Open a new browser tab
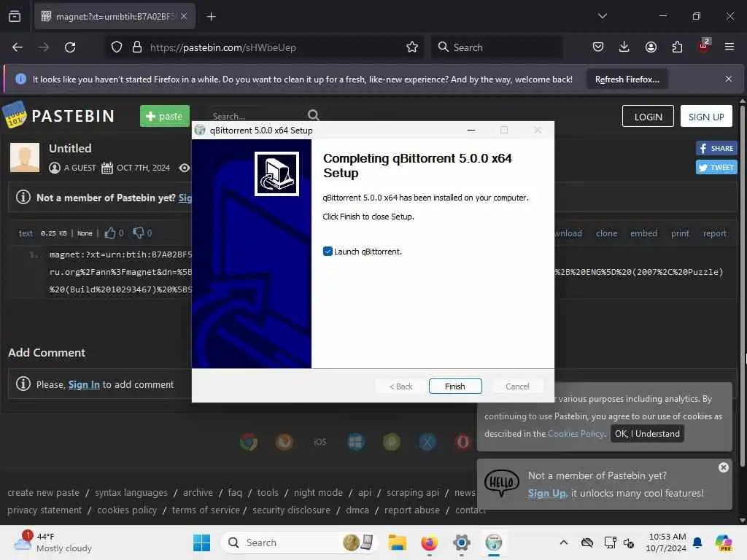Image resolution: width=747 pixels, height=560 pixels. (211, 17)
